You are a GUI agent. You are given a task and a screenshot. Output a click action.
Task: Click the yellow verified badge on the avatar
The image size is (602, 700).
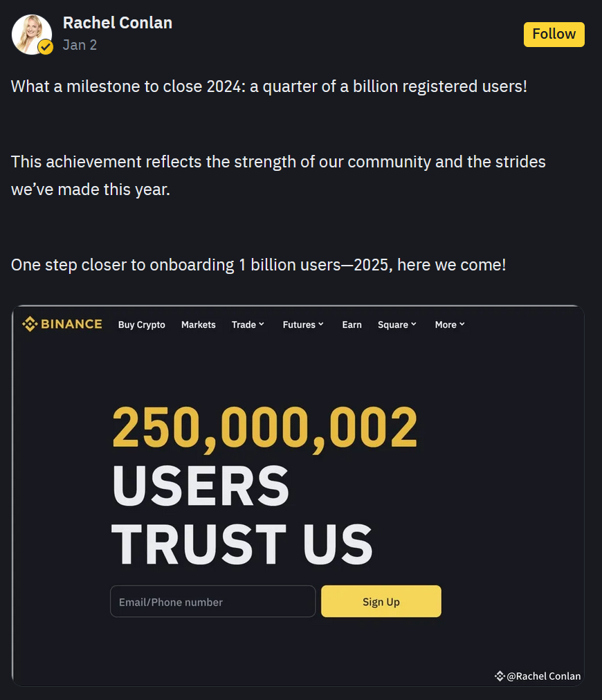click(46, 47)
